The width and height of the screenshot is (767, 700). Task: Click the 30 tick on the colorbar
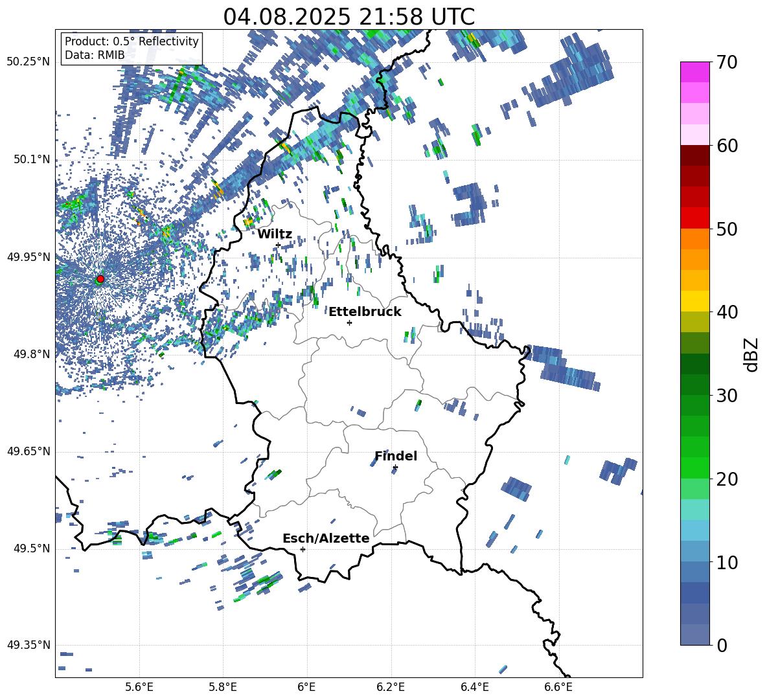tap(727, 395)
